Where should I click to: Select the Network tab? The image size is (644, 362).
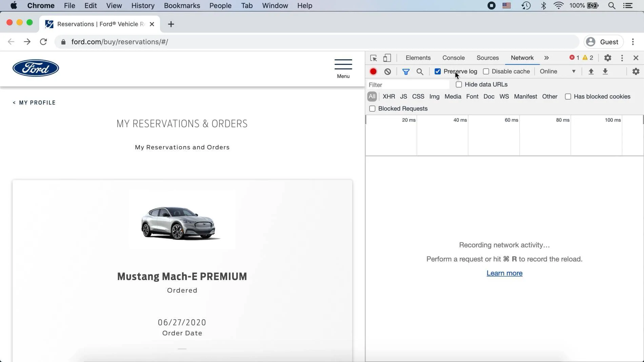[522, 58]
